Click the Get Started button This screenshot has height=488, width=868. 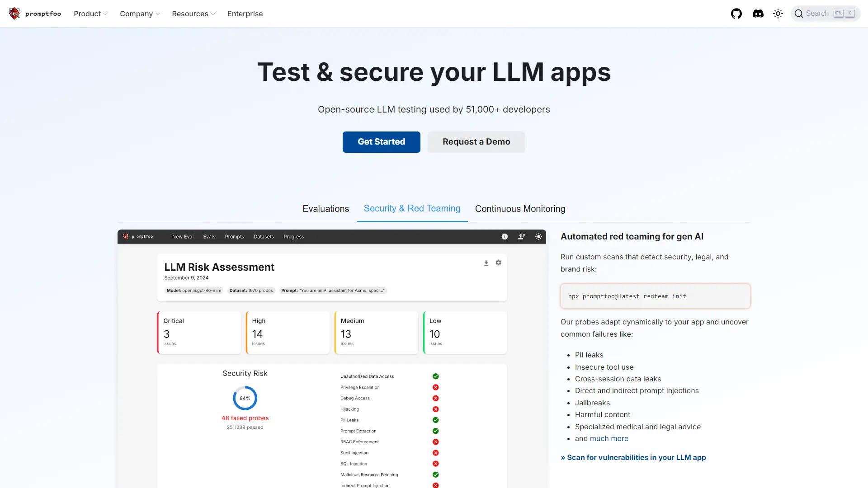[x=381, y=141]
